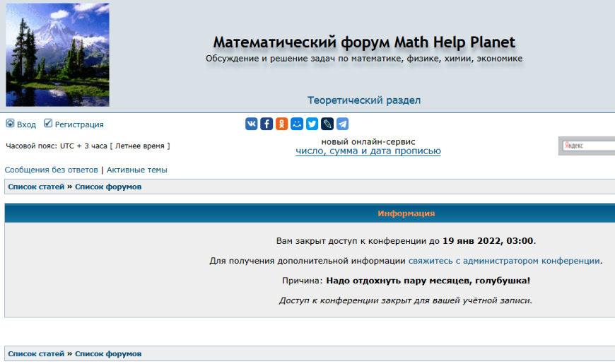Share page via Telegram icon
This screenshot has height=364, width=615.
point(342,124)
